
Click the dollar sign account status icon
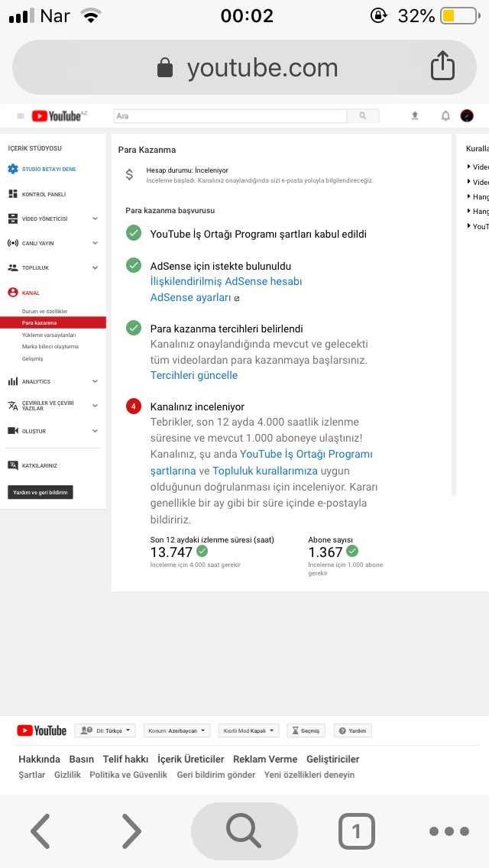coord(129,175)
